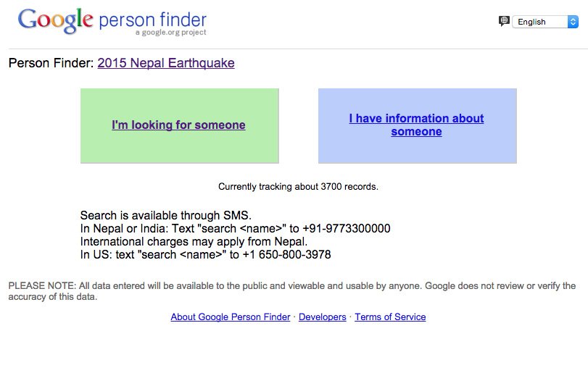Screen dimensions: 588x373
Task: Click the colorful Google logo
Action: coord(56,21)
